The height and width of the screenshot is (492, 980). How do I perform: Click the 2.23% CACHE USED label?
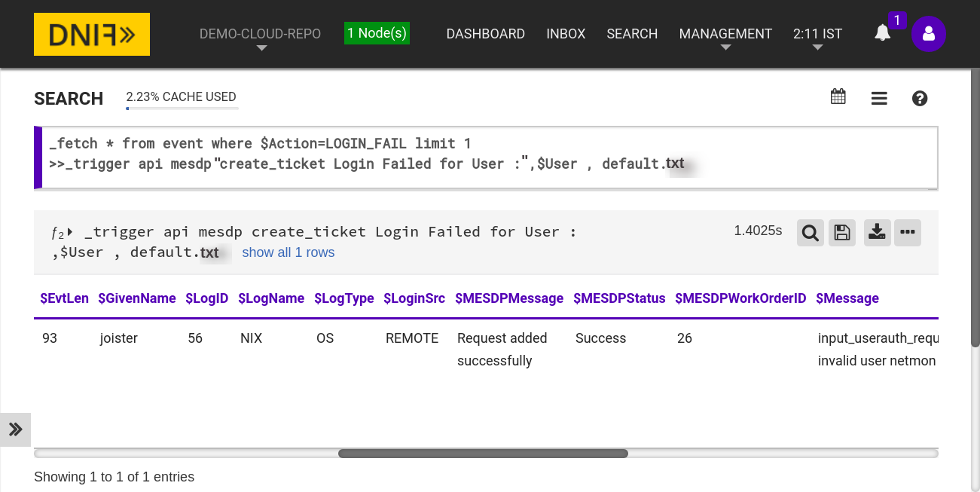pos(181,97)
